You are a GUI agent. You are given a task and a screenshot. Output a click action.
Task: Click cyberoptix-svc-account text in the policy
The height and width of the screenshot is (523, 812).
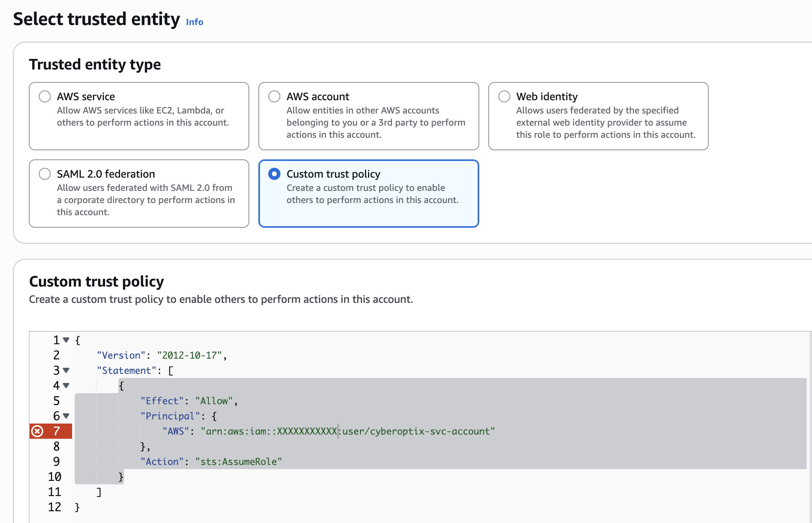pyautogui.click(x=430, y=431)
